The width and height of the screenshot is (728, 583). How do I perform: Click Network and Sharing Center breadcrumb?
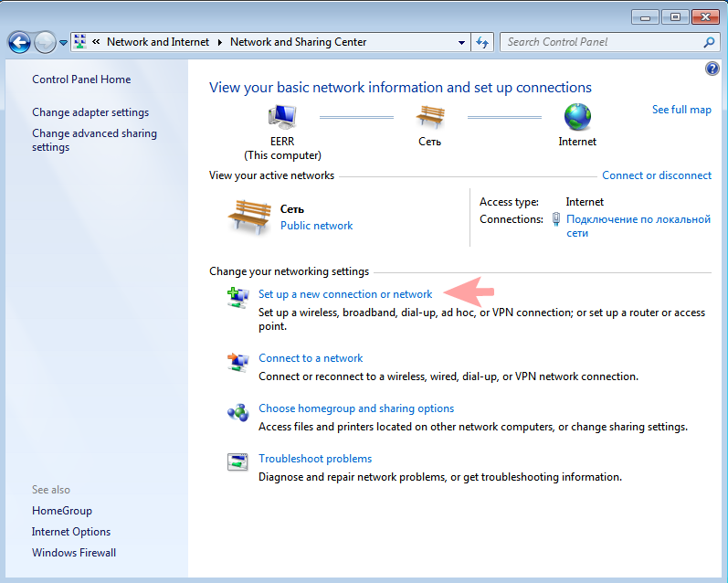pyautogui.click(x=298, y=42)
